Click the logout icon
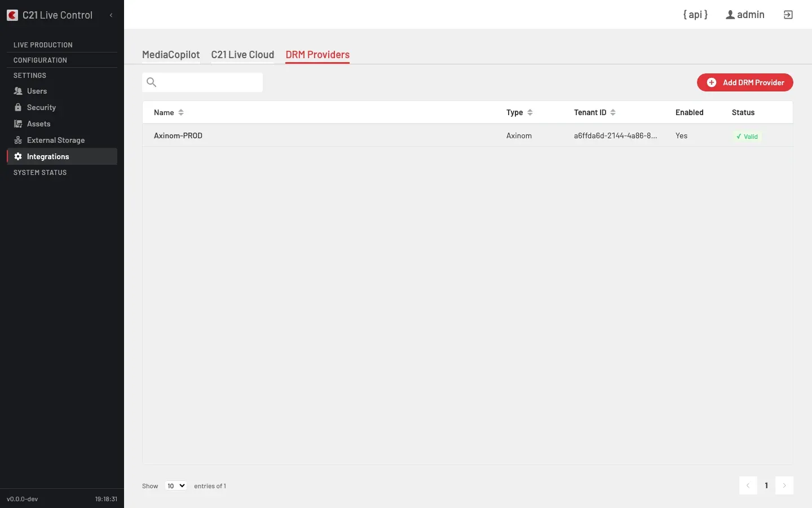 tap(788, 15)
